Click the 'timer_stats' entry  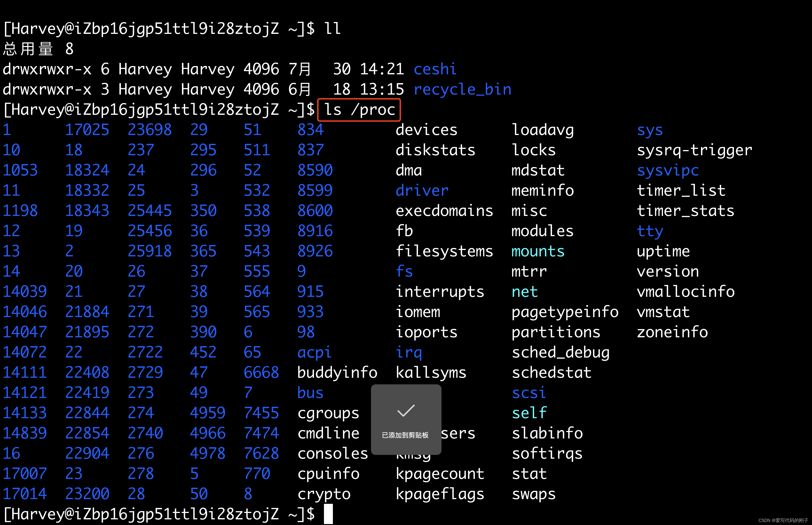(686, 211)
